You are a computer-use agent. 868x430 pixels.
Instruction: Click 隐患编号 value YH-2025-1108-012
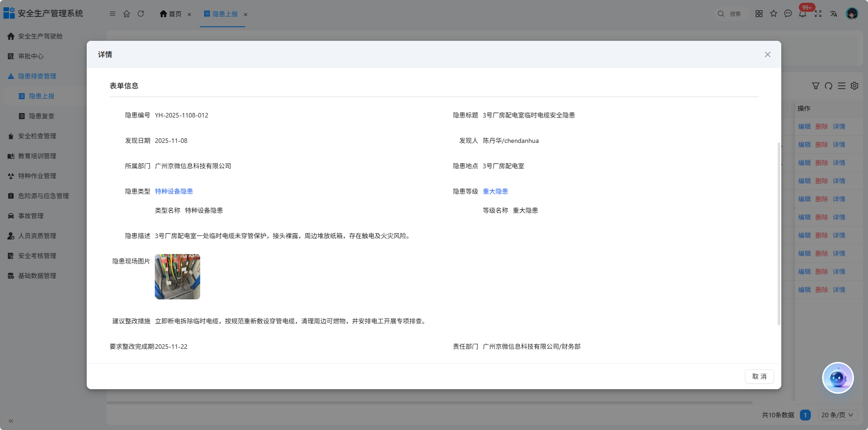point(182,115)
